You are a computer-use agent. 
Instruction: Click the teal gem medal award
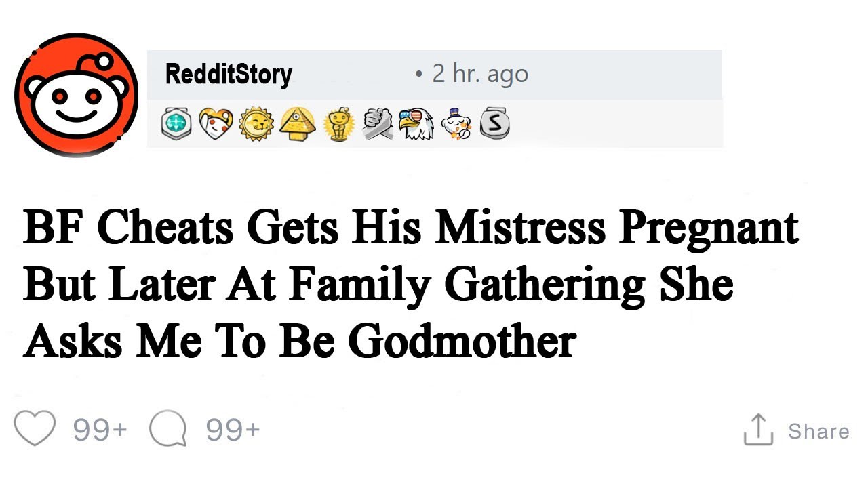176,124
